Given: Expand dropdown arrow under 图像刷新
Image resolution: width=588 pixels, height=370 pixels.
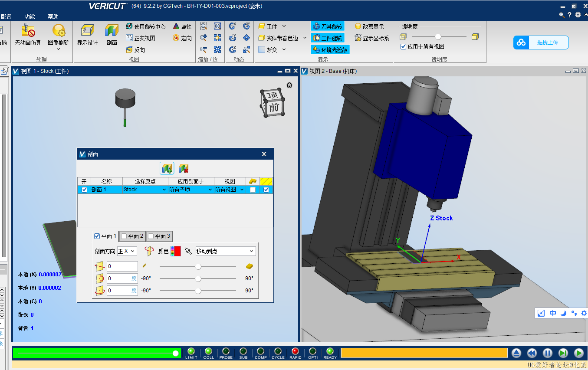Looking at the screenshot, I should point(59,49).
